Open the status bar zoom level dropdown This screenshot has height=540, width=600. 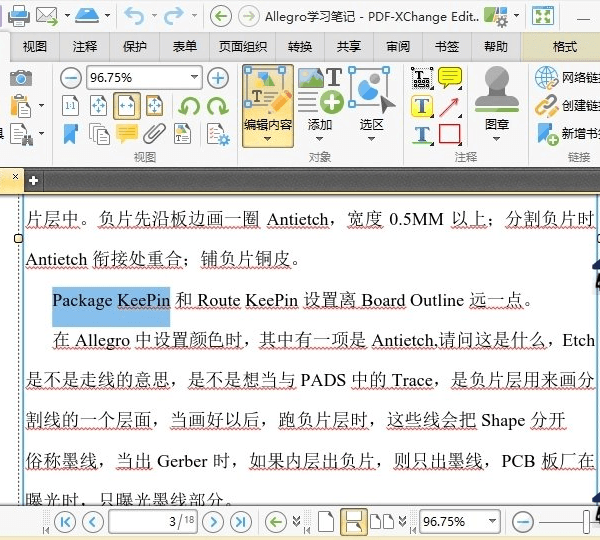(492, 521)
